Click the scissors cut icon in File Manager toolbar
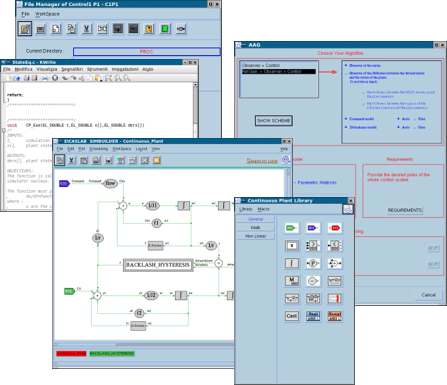 [x=87, y=29]
